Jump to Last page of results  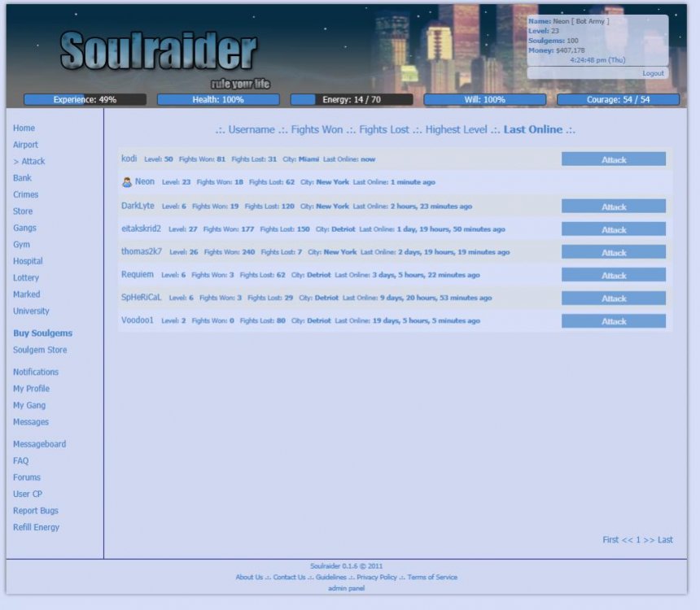tap(665, 540)
